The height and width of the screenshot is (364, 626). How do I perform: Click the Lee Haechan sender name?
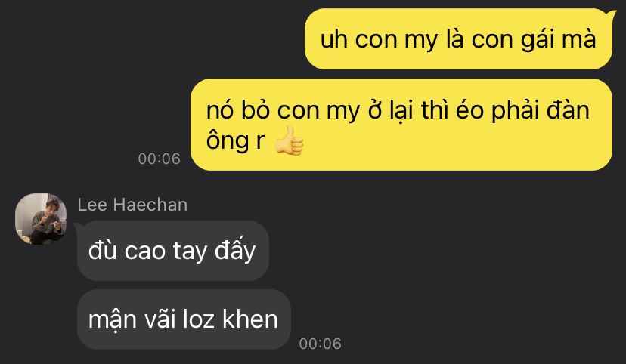point(132,205)
